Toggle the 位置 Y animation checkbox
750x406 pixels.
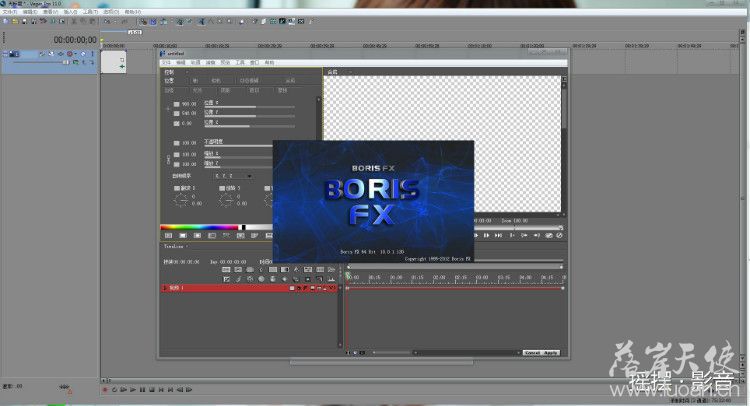(176, 113)
